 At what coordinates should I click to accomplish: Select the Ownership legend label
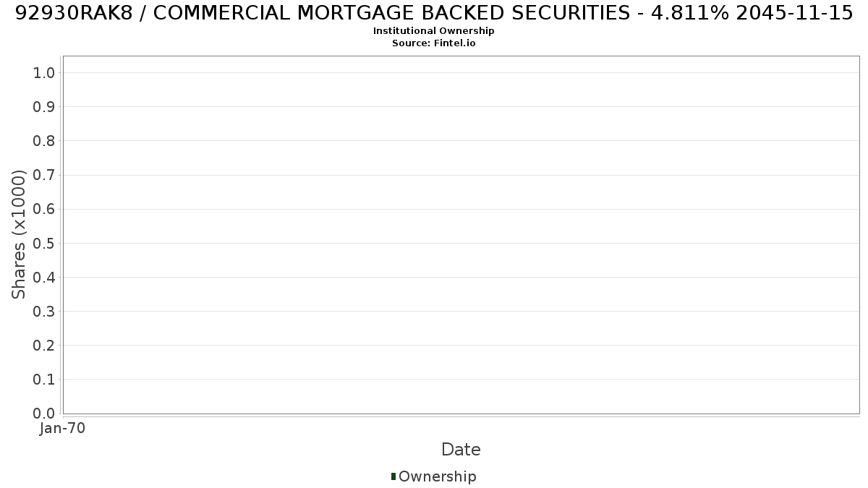click(438, 477)
